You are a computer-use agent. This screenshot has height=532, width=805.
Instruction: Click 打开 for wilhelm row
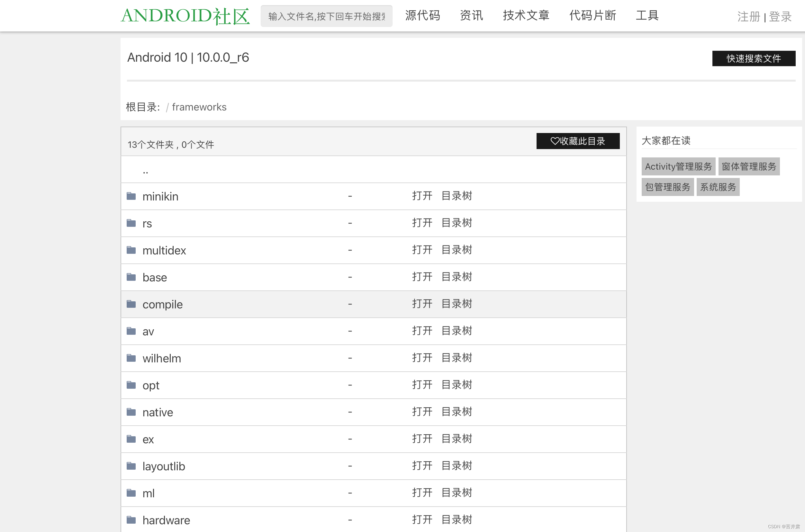point(422,358)
